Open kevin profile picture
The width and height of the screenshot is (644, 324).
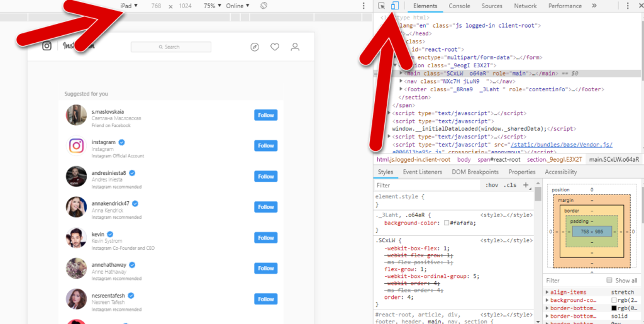[x=76, y=238]
